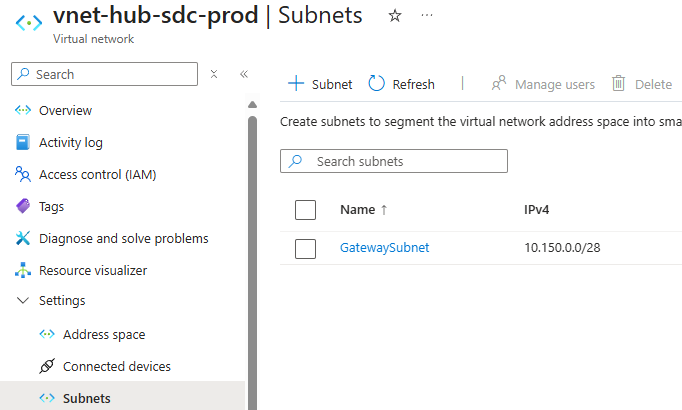Open the more options ellipsis in the header

pyautogui.click(x=427, y=16)
